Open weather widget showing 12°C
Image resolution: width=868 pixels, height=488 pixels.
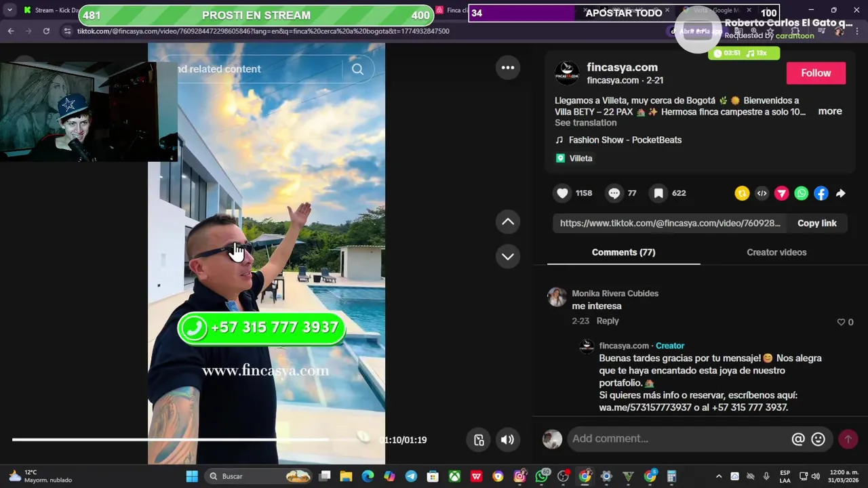coord(39,476)
